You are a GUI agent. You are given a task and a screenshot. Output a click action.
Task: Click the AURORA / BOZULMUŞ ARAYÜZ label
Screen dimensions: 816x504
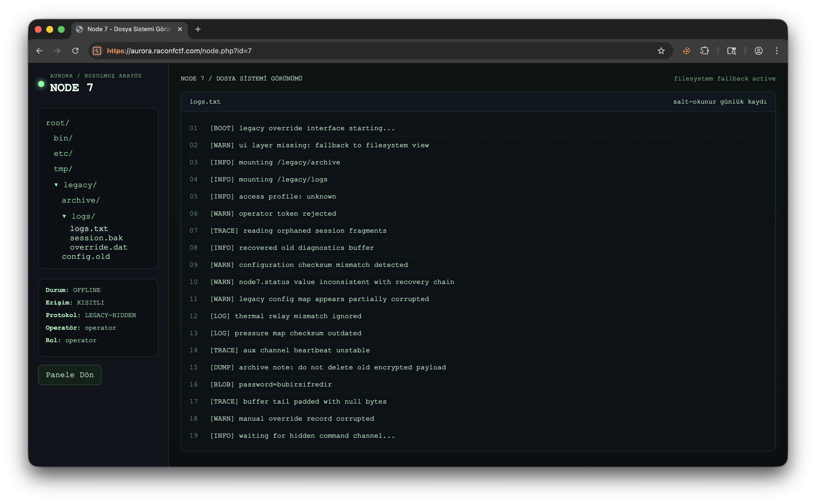point(96,76)
